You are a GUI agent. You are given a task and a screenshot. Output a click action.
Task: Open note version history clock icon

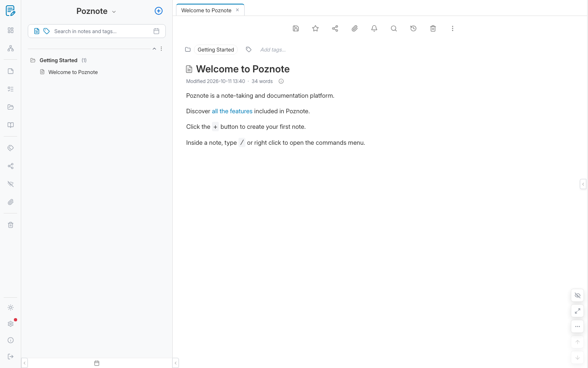pos(414,29)
